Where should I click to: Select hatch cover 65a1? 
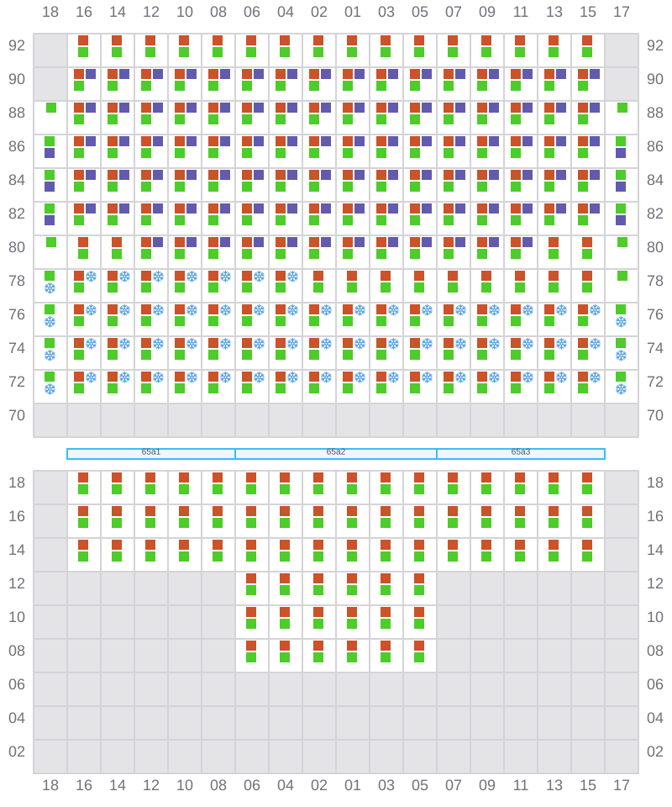[x=151, y=454]
